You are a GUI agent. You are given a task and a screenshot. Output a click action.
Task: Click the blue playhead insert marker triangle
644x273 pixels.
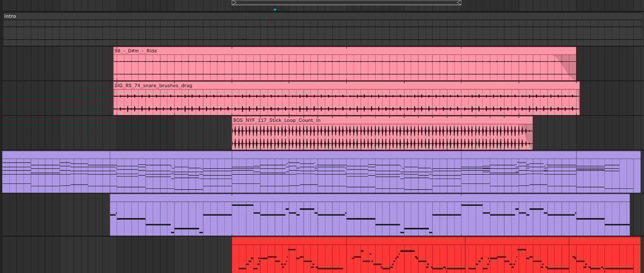click(x=275, y=9)
